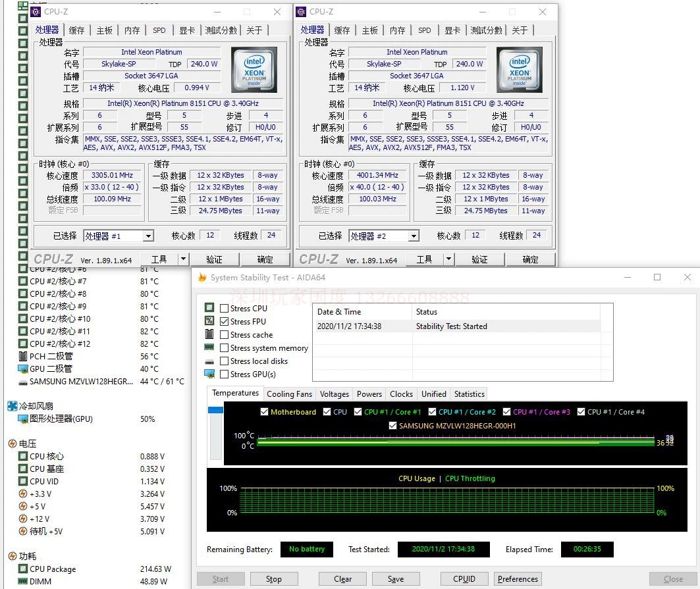Click the CPUID button
Viewport: 700px width, 589px height.
coord(464,578)
